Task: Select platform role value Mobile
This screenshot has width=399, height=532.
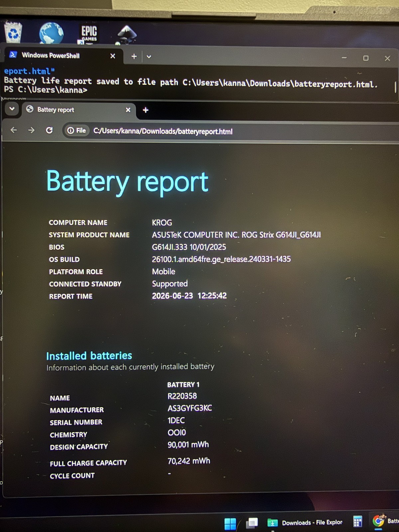Action: pos(164,272)
